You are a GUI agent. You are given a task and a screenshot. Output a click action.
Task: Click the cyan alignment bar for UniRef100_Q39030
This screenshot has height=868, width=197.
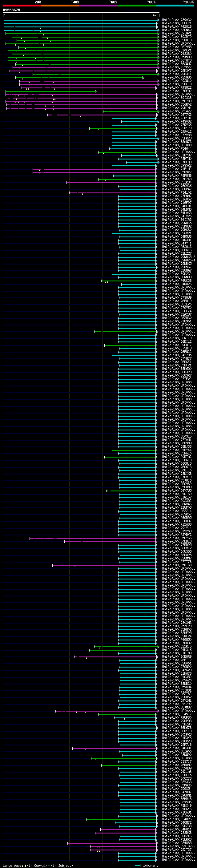81,20
